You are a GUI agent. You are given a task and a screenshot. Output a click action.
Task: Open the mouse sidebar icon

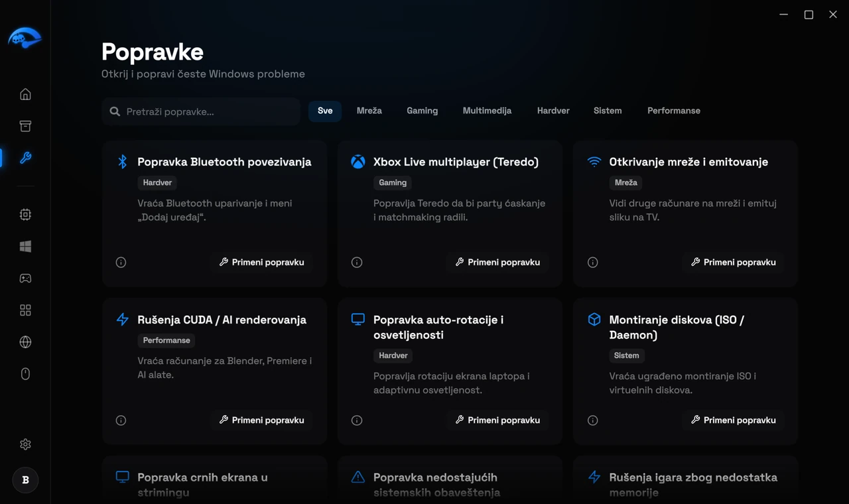pos(25,373)
